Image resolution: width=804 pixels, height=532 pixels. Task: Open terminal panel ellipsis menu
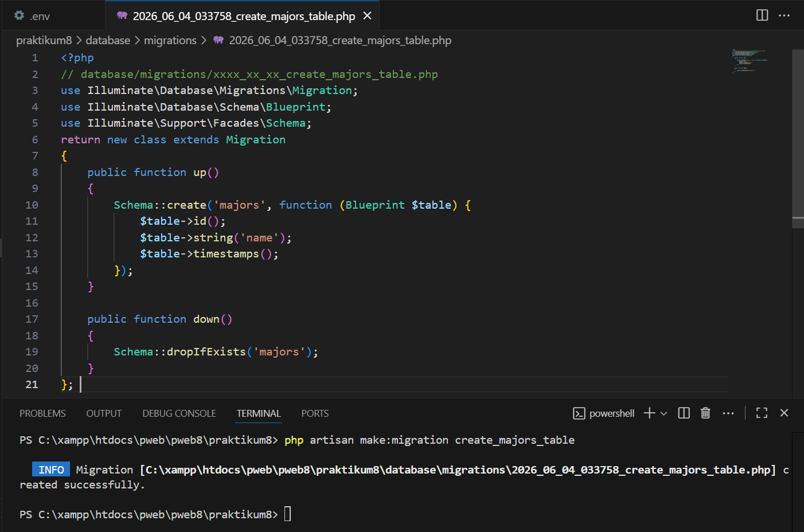click(x=728, y=413)
